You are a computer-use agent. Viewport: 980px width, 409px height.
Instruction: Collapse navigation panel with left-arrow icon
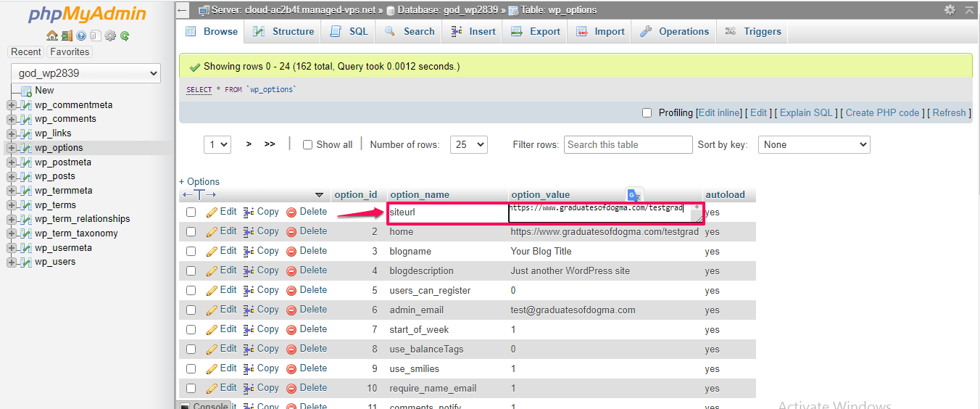(x=183, y=10)
